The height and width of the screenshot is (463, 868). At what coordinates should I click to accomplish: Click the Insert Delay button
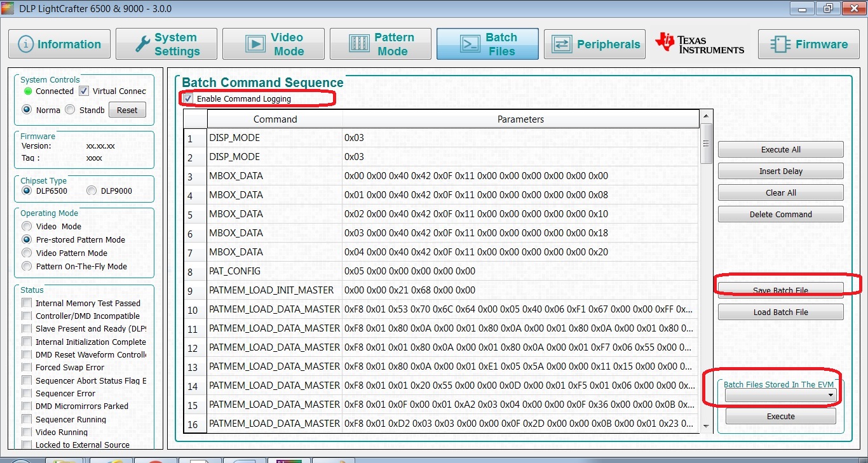tap(781, 171)
